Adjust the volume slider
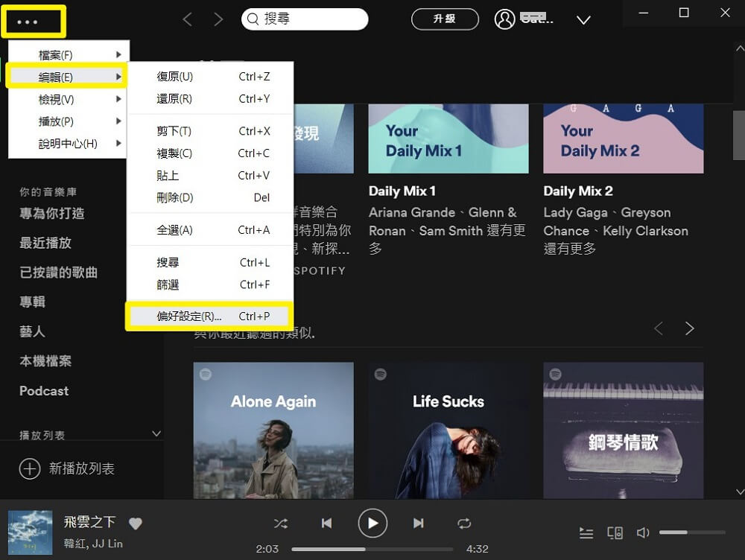Viewport: 745px width, 560px height. 692,532
